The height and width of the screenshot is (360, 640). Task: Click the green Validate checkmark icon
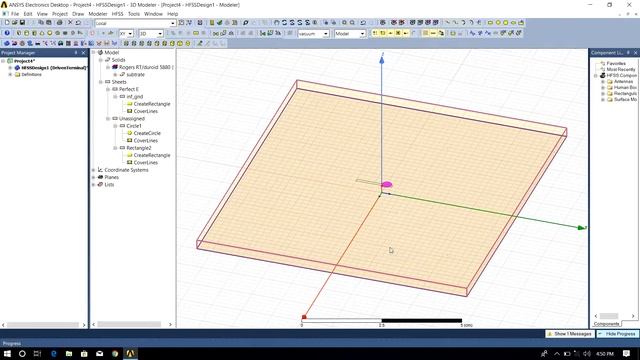pos(220,23)
